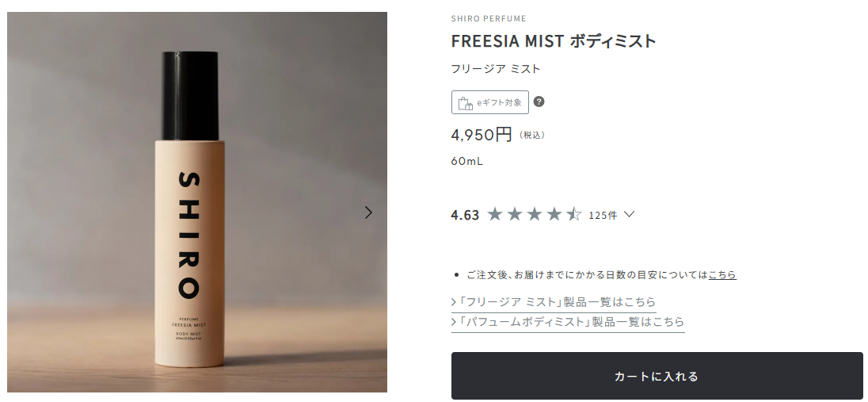The image size is (868, 402).
Task: Open 「パフュームボディミスト」製品一覧はこちら link
Action: [572, 322]
